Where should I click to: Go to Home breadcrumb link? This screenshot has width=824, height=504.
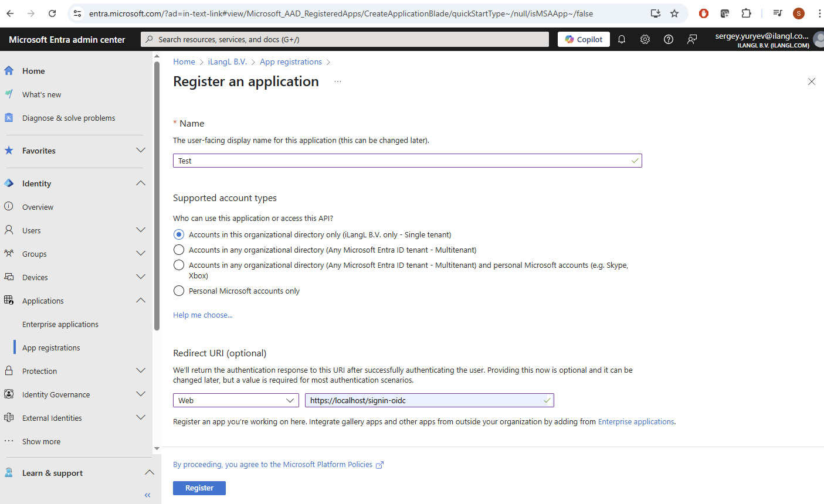coord(184,62)
